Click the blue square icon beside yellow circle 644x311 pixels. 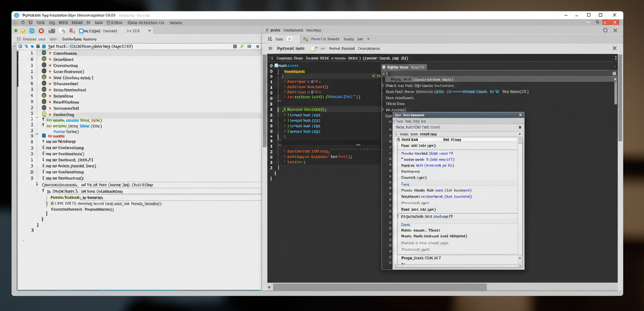click(x=32, y=31)
